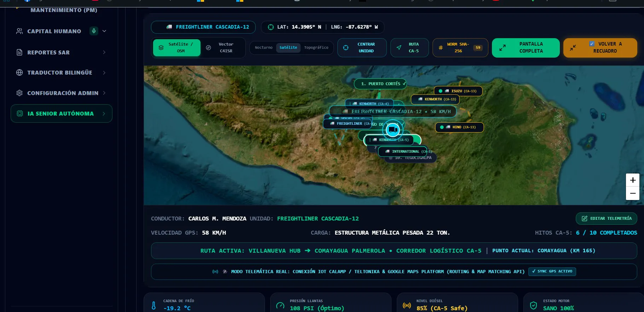The height and width of the screenshot is (312, 644).
Task: Click the globe icon for Traductor Bilingüe
Action: point(19,72)
